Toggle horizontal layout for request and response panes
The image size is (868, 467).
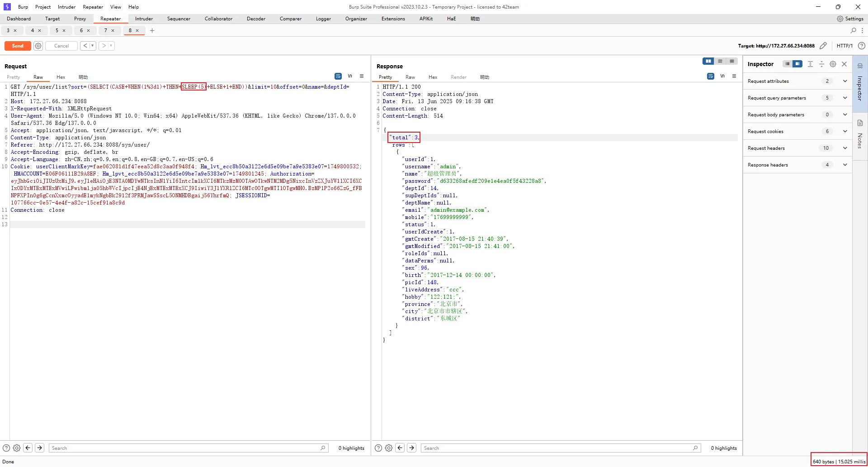[720, 61]
